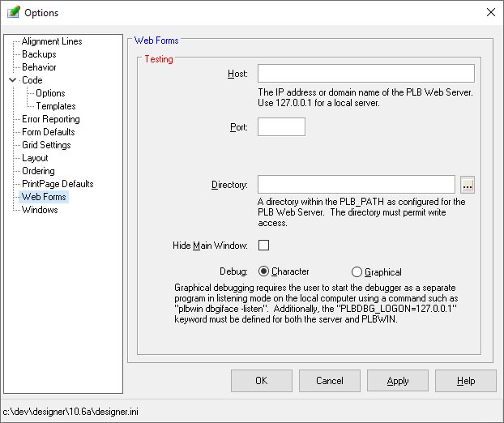Click the directory browse ellipsis button
This screenshot has height=423, width=504.
(468, 185)
